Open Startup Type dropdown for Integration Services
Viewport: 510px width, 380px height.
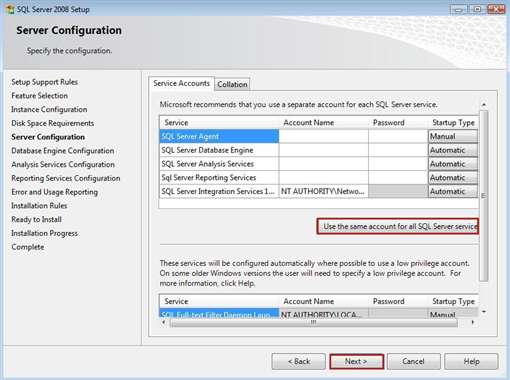453,191
